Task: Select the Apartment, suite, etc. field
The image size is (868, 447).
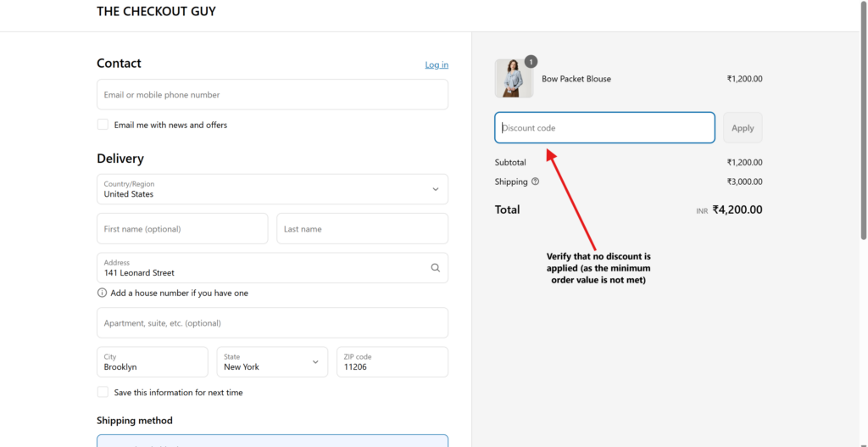Action: pyautogui.click(x=272, y=323)
